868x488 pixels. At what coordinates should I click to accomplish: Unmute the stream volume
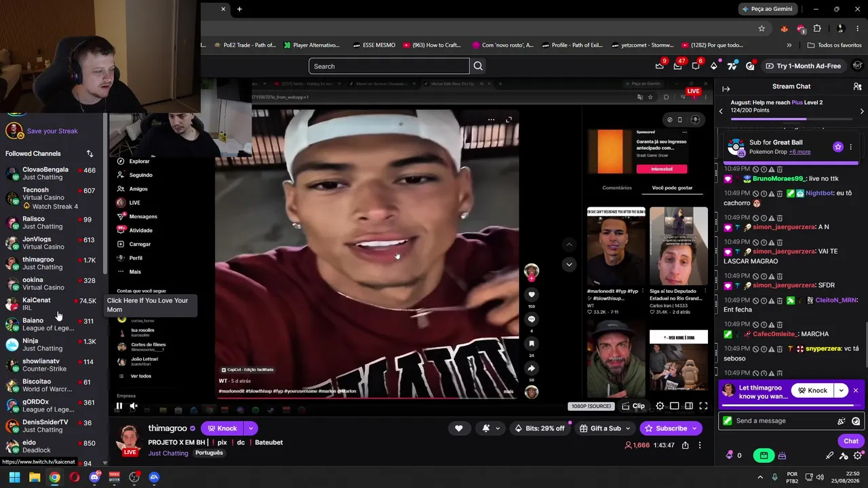pyautogui.click(x=134, y=407)
